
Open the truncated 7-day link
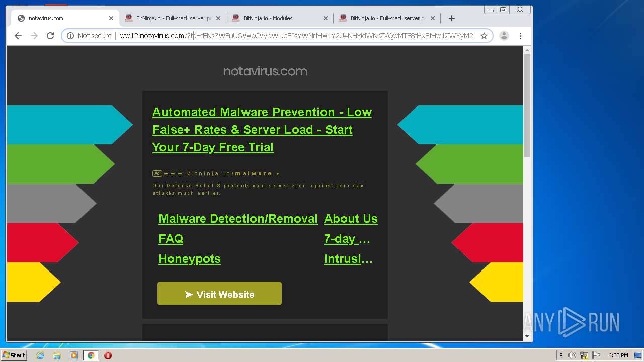point(347,239)
